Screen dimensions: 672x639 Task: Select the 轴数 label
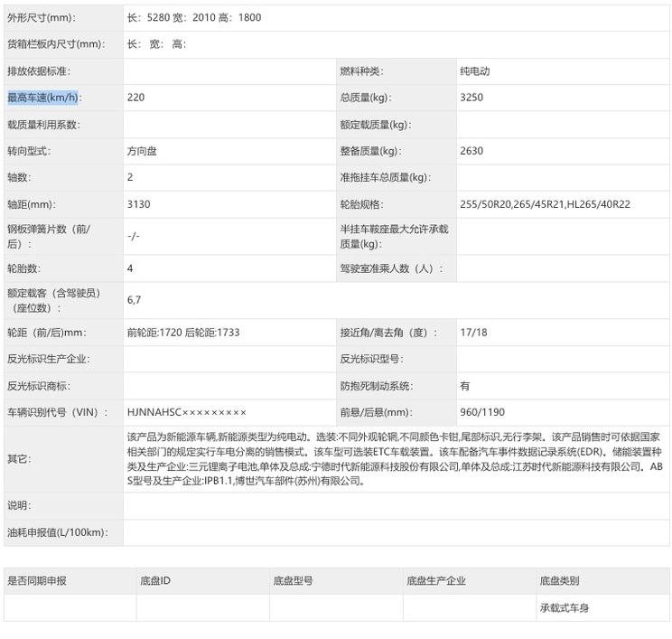coord(19,177)
